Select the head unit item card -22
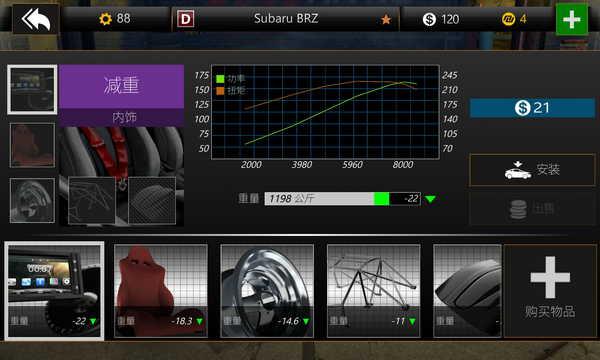The height and width of the screenshot is (360, 600). tap(54, 291)
